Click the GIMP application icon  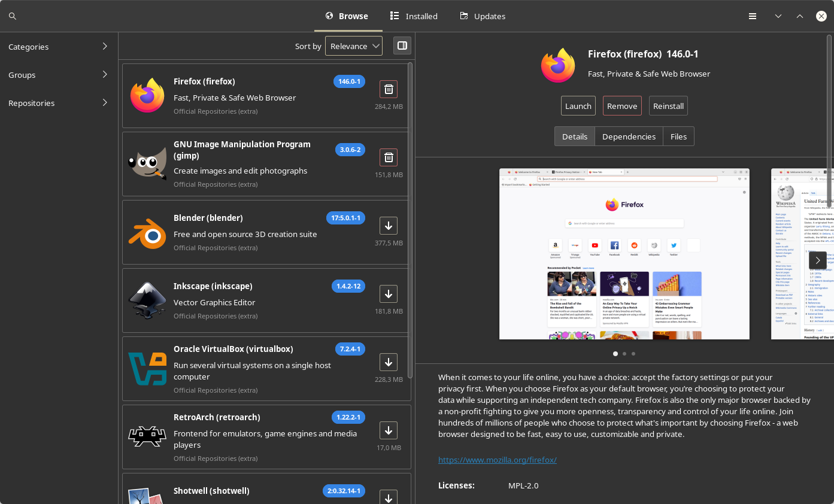[x=147, y=163]
